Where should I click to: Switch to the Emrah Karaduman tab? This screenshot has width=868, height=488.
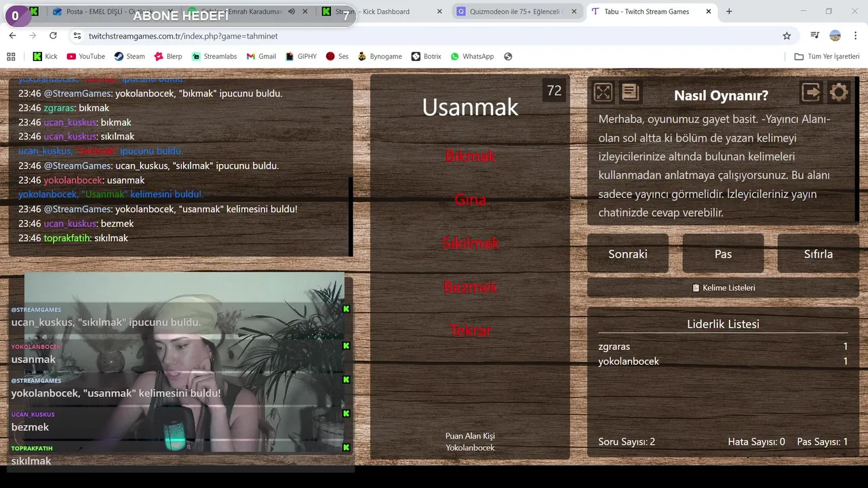tap(248, 12)
